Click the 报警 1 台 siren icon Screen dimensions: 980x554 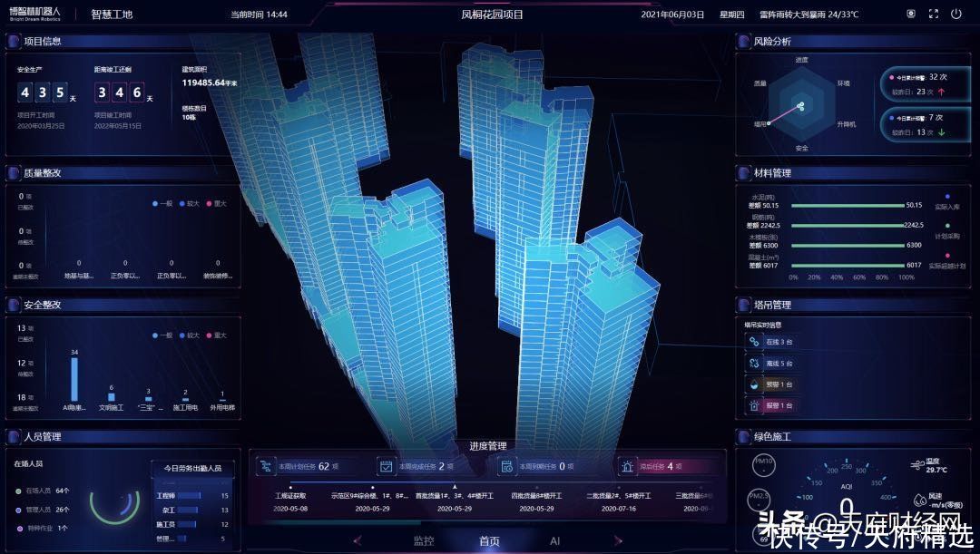[x=754, y=405]
